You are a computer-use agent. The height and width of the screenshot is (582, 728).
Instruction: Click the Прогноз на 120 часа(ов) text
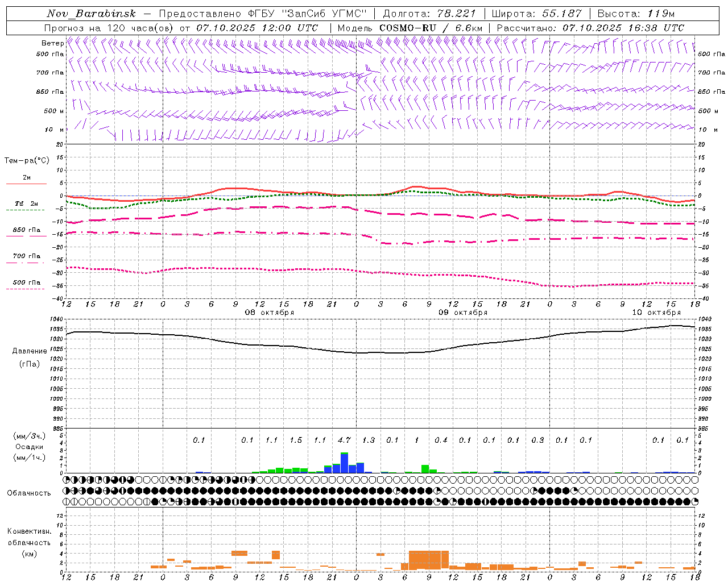point(110,28)
